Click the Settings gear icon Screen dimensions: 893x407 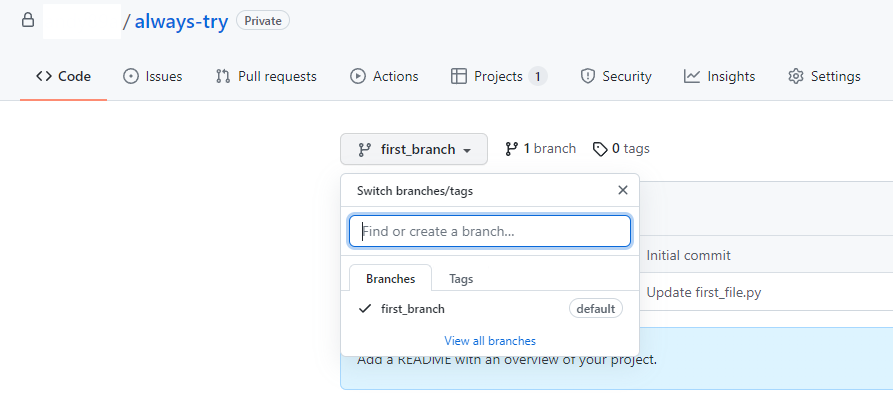click(795, 76)
